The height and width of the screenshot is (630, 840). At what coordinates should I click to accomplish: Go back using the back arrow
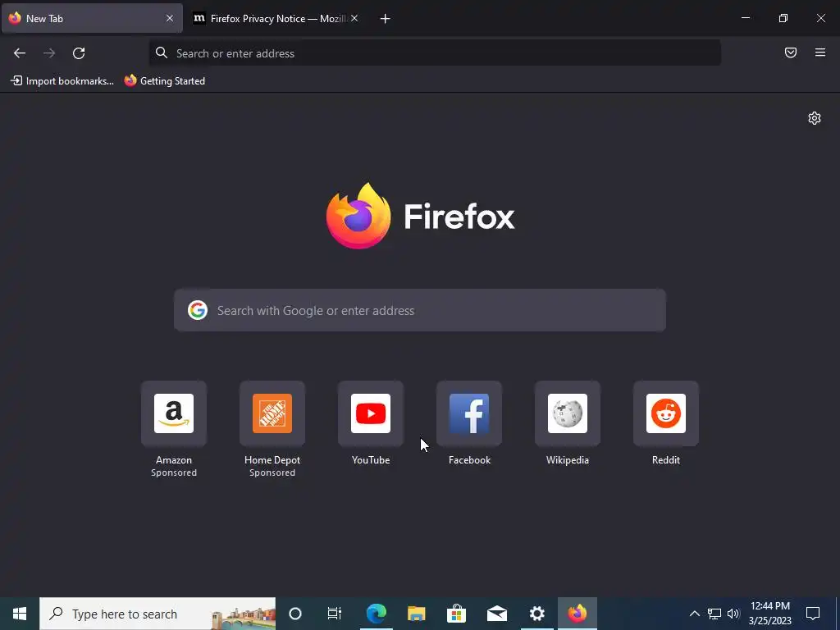click(x=20, y=53)
